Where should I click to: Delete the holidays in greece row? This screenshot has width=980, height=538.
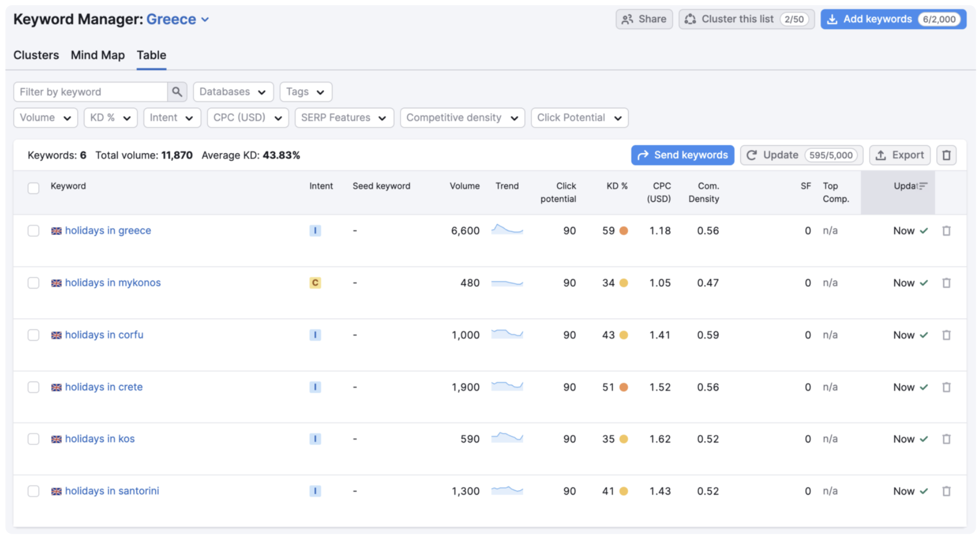pyautogui.click(x=946, y=231)
